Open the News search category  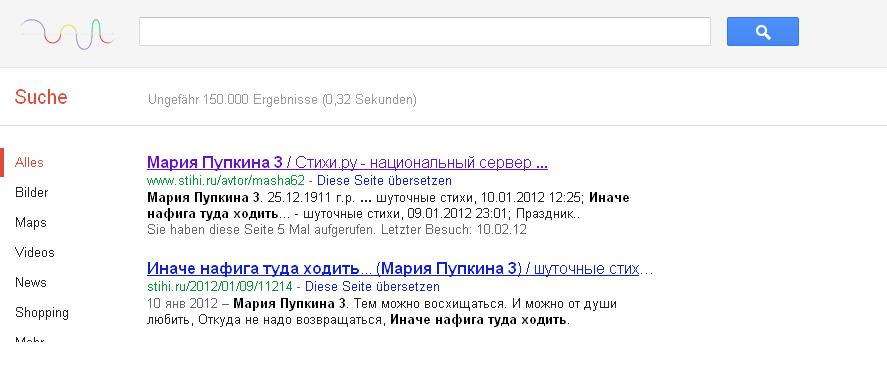click(x=31, y=282)
